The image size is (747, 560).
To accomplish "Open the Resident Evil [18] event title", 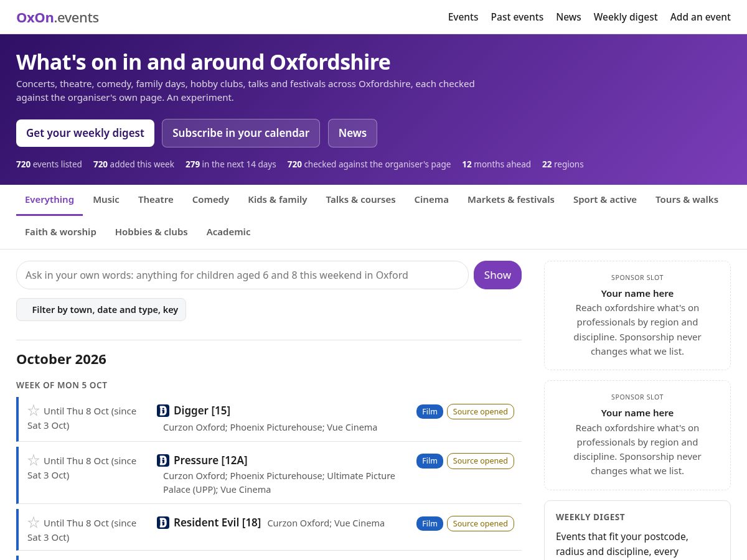I will pyautogui.click(x=217, y=523).
